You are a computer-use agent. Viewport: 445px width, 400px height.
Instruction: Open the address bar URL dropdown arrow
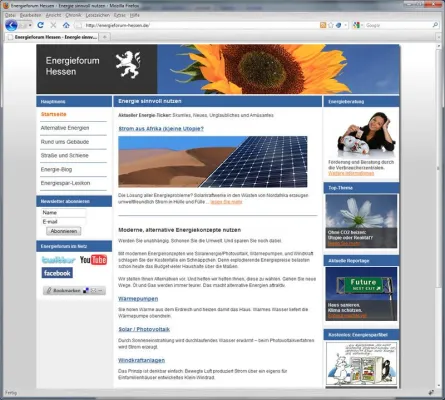coord(346,25)
